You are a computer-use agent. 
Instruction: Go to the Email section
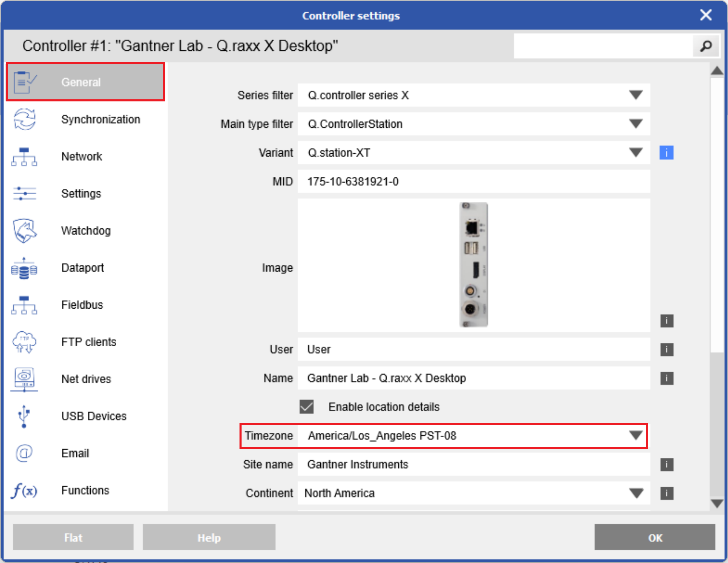tap(75, 453)
